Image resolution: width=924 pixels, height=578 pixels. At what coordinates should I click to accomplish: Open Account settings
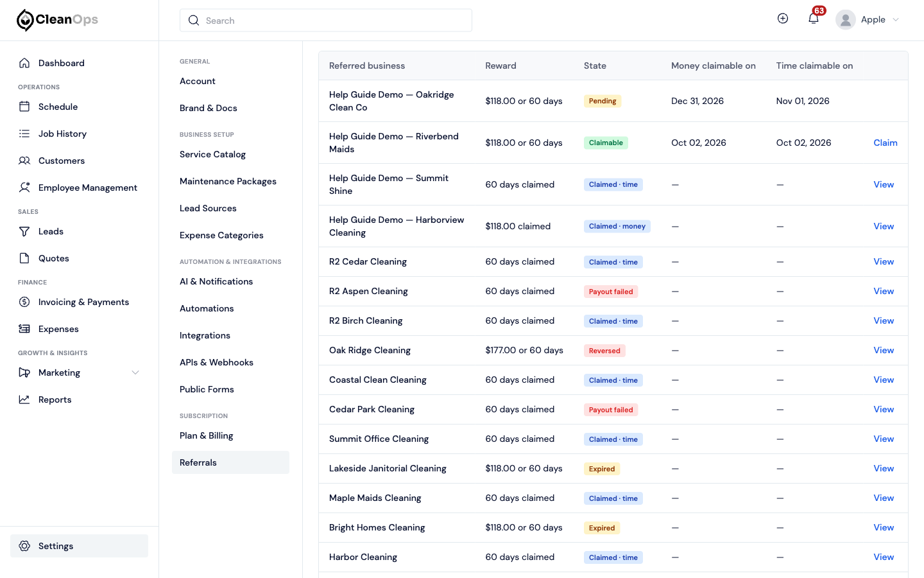[x=198, y=81]
